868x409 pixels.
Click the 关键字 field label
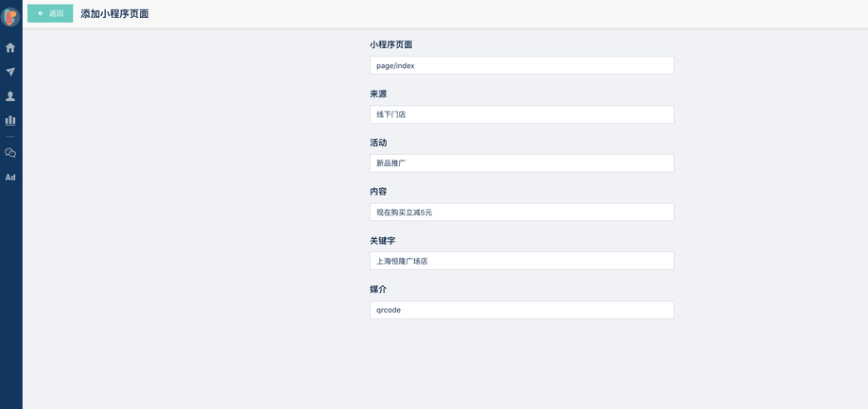click(x=382, y=241)
